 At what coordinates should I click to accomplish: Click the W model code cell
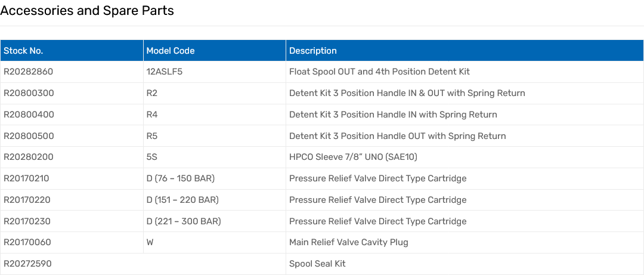coord(150,242)
